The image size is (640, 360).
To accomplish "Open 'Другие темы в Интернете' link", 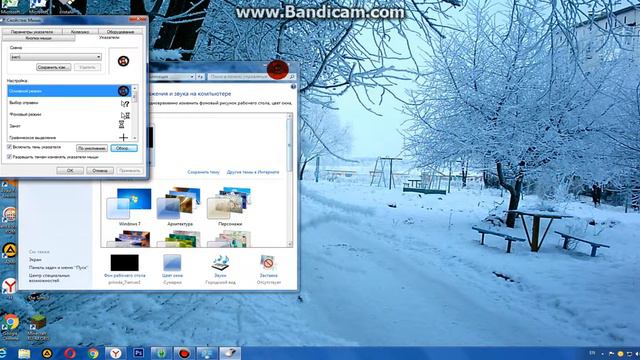I will (253, 172).
